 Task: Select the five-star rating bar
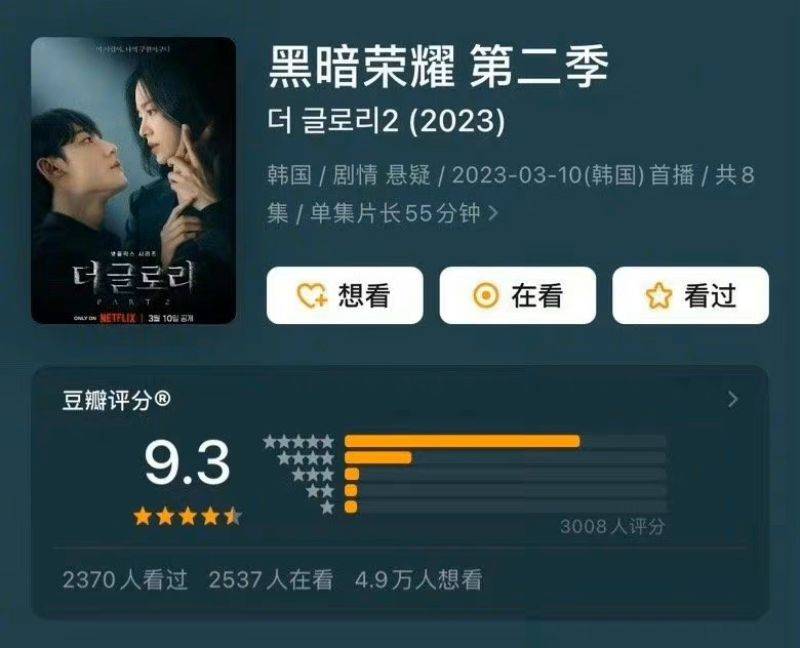click(x=505, y=441)
